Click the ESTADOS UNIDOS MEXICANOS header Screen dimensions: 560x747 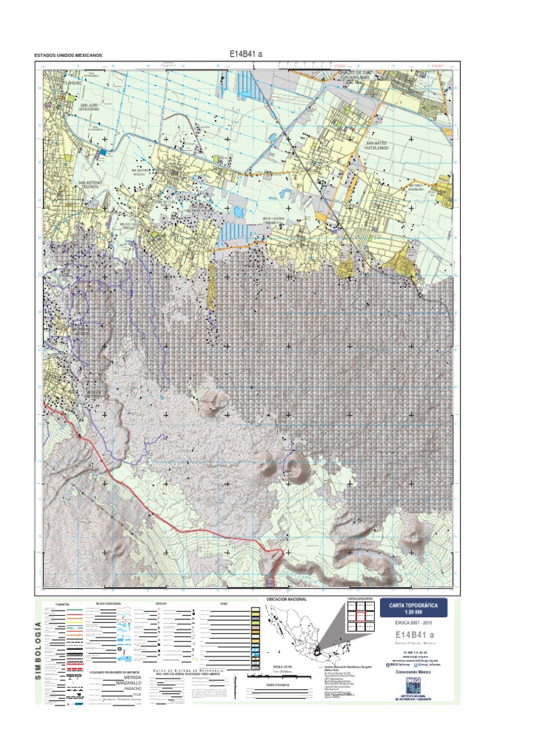click(68, 55)
